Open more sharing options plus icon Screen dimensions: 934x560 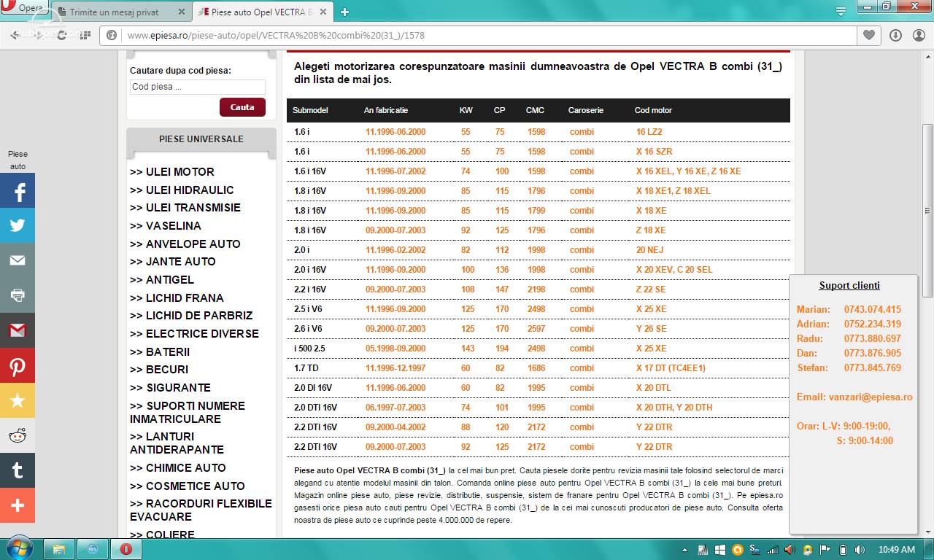coord(18,505)
